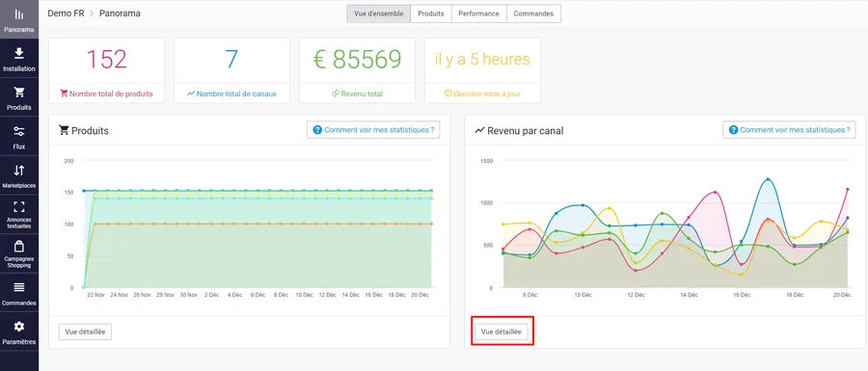
Task: Click the cart icon beside Nombre total de produits
Action: tap(64, 93)
